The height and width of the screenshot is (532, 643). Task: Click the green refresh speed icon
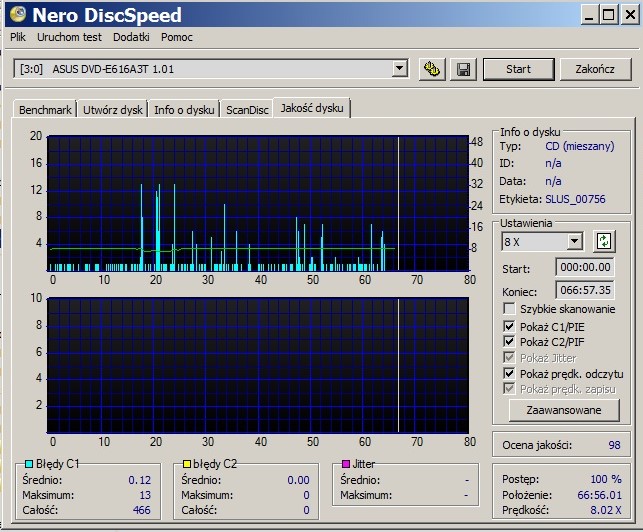[x=604, y=241]
